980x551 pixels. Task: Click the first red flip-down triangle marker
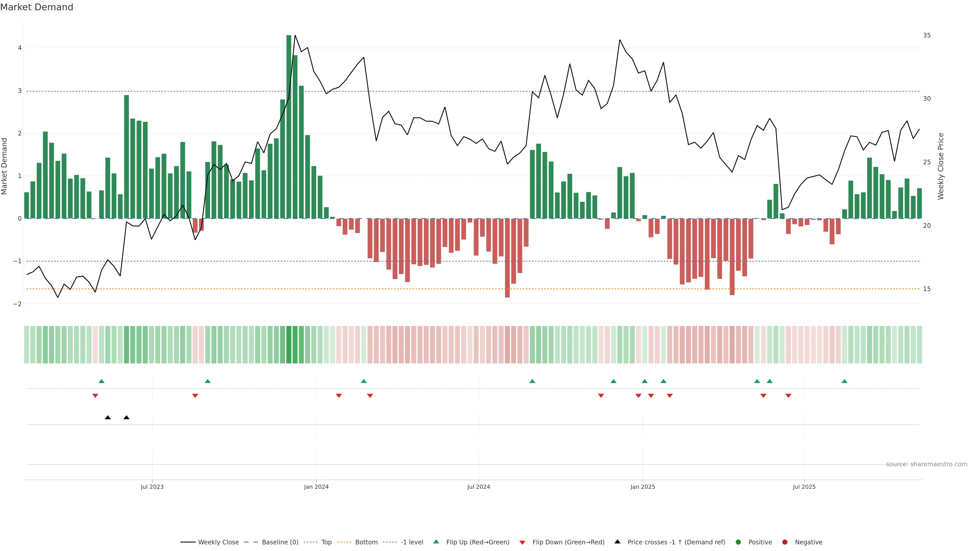95,396
